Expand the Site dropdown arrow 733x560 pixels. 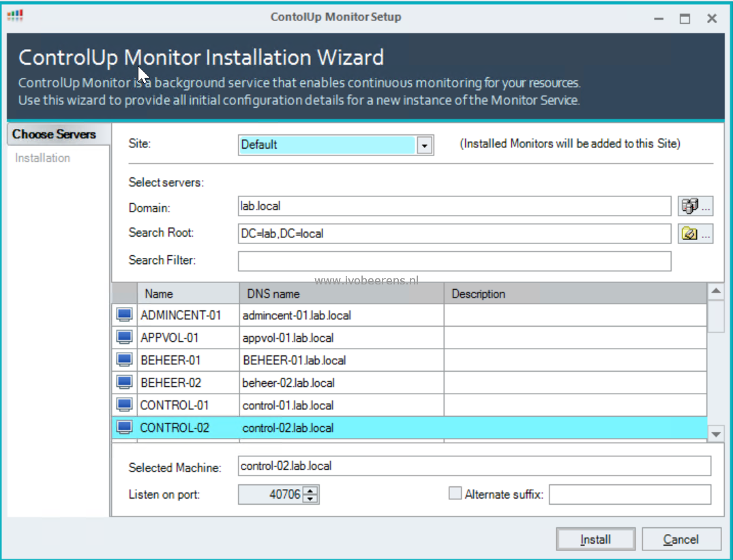(x=424, y=145)
